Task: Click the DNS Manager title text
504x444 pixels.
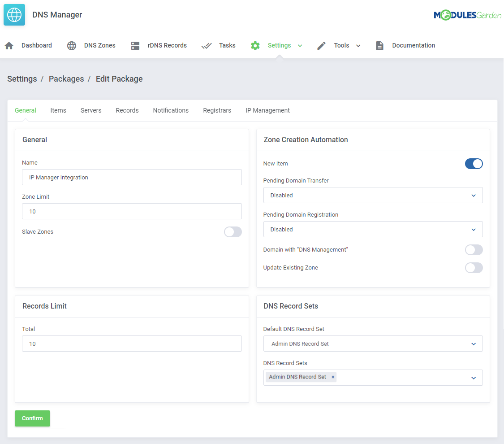Action: (x=57, y=15)
